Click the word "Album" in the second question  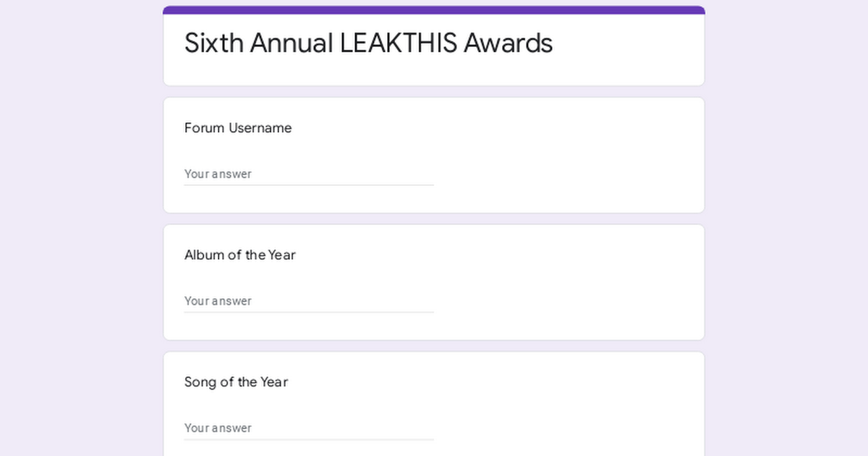(204, 255)
